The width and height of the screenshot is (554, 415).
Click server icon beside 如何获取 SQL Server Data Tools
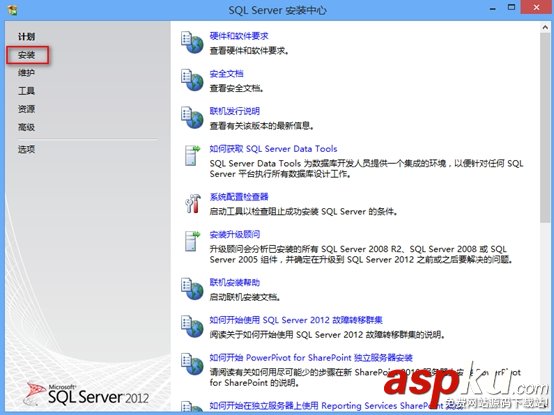click(x=193, y=155)
